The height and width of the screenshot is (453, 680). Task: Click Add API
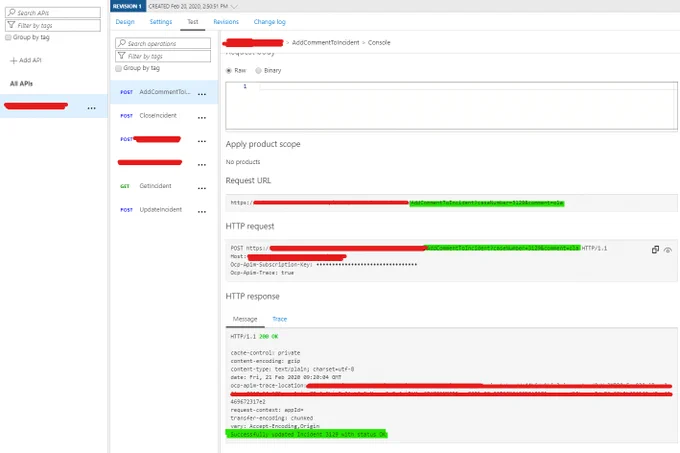coord(26,60)
